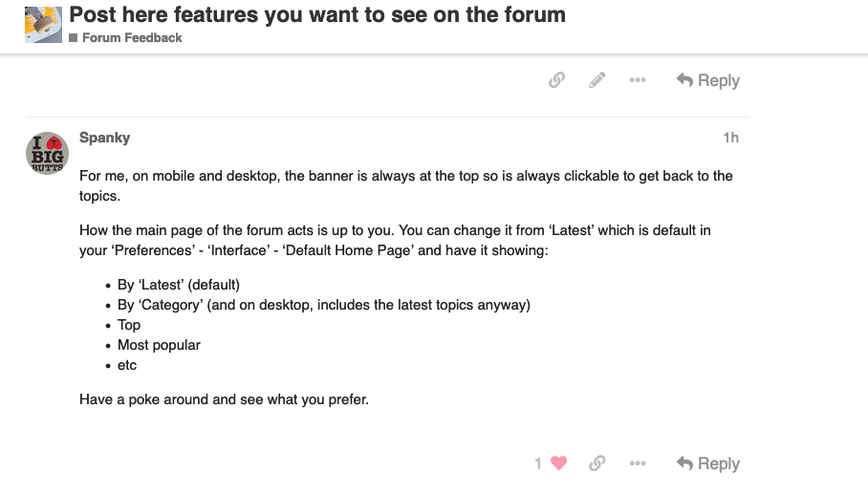Click the 1h post timestamp
Screen dimensions: 868x494
(x=730, y=138)
